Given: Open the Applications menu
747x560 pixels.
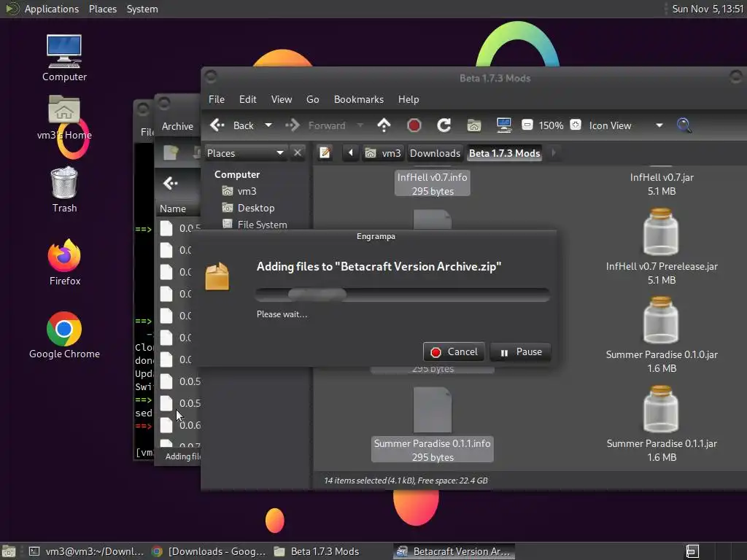Looking at the screenshot, I should point(52,9).
